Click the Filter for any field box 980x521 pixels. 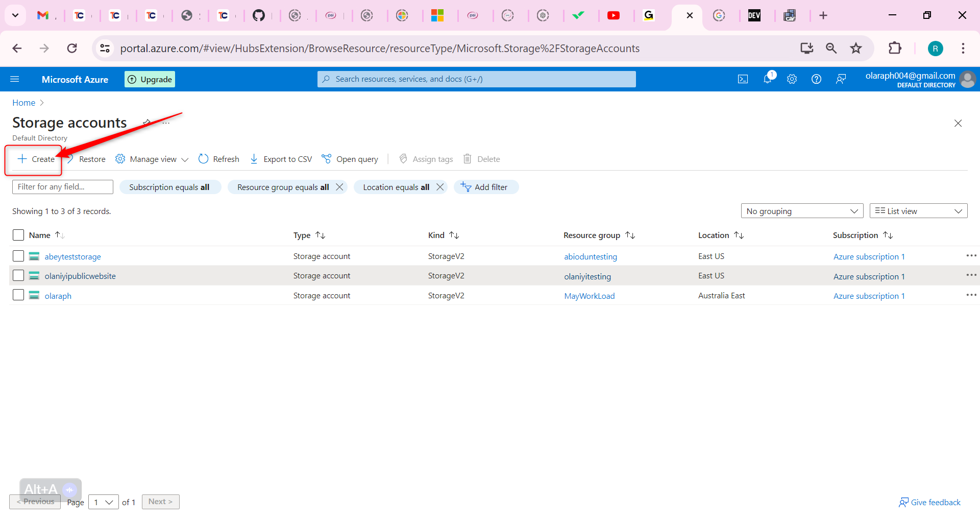pyautogui.click(x=62, y=187)
